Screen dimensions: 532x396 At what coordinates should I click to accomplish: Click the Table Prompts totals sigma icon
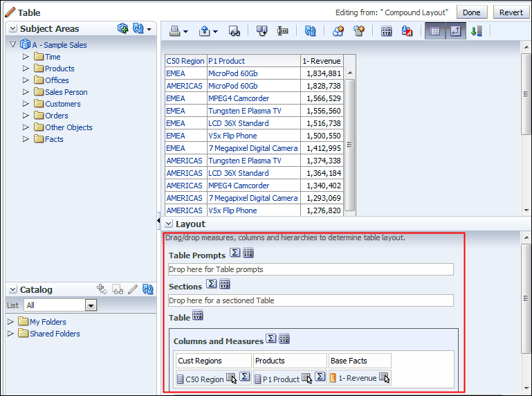235,252
